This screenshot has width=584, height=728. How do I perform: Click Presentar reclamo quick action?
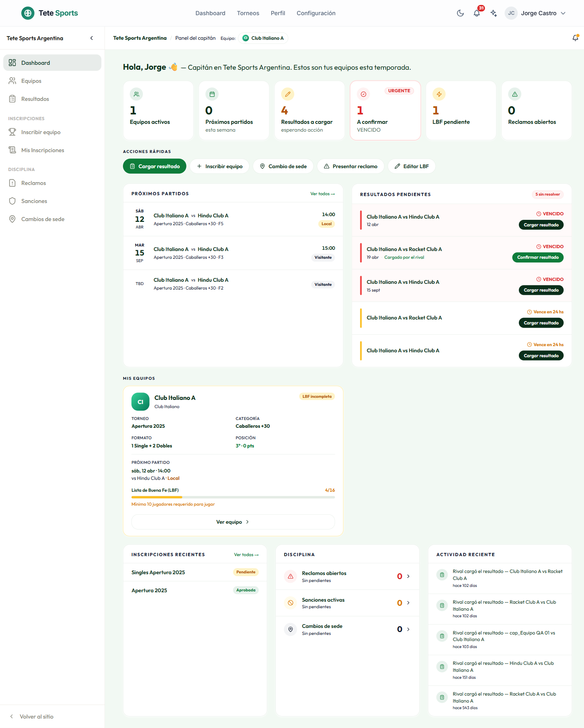[x=350, y=166]
